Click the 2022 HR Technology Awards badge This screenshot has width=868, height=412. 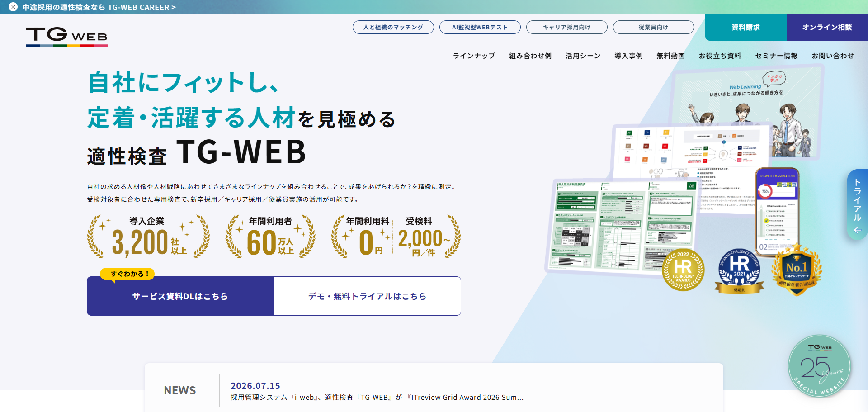pos(683,270)
